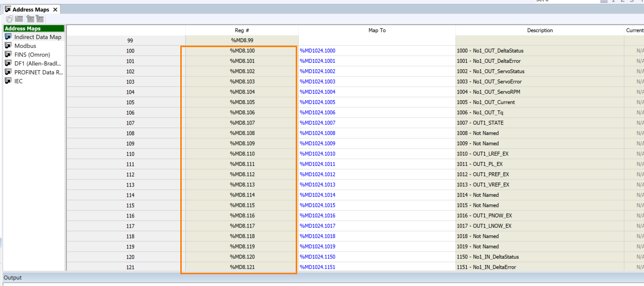Click the import icon with left-pointing arrow
Viewport: 644px width, 286px height.
[30, 19]
